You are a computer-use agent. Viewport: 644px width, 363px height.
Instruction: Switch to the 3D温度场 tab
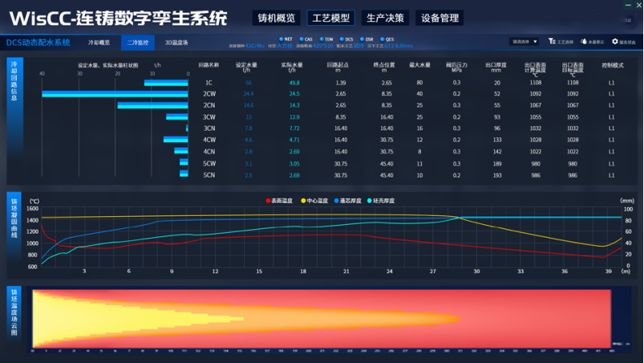tap(176, 43)
